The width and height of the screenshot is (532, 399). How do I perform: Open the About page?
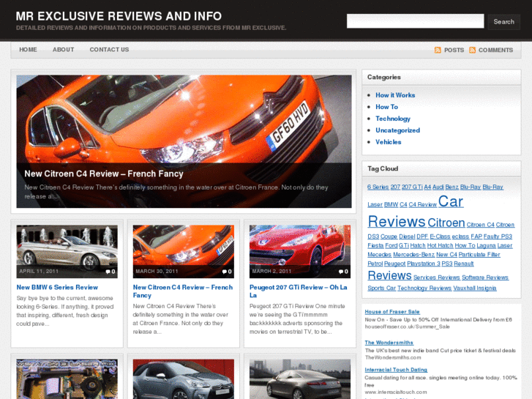click(x=64, y=50)
